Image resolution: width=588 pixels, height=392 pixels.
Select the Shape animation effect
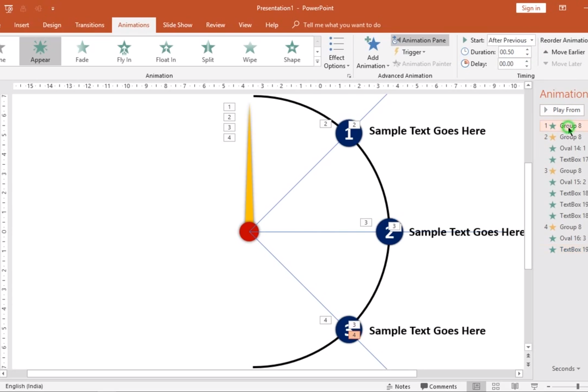[292, 51]
